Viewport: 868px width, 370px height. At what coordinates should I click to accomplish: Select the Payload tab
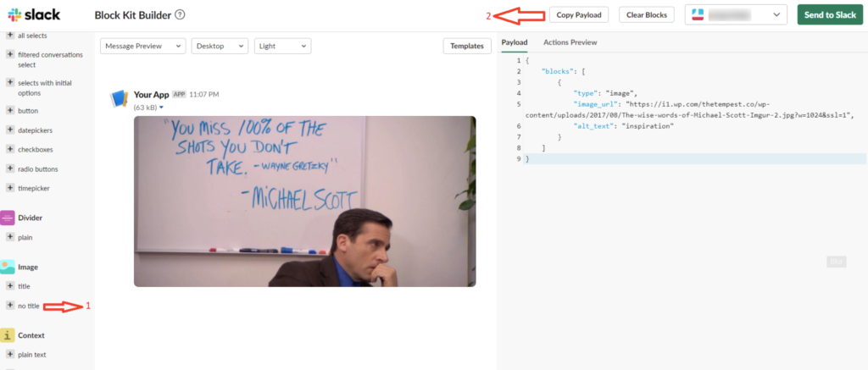point(515,42)
